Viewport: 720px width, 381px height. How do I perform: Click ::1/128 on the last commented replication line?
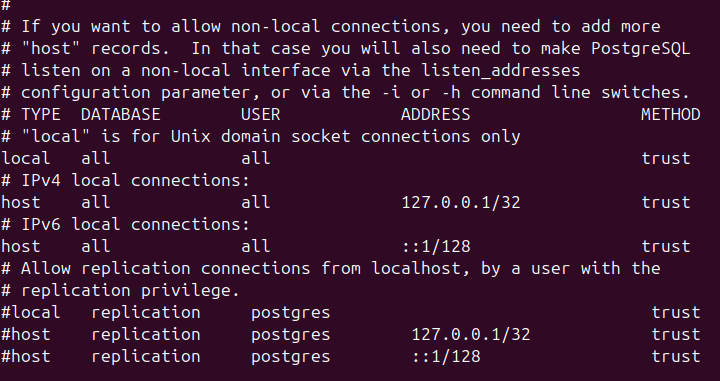pos(446,357)
